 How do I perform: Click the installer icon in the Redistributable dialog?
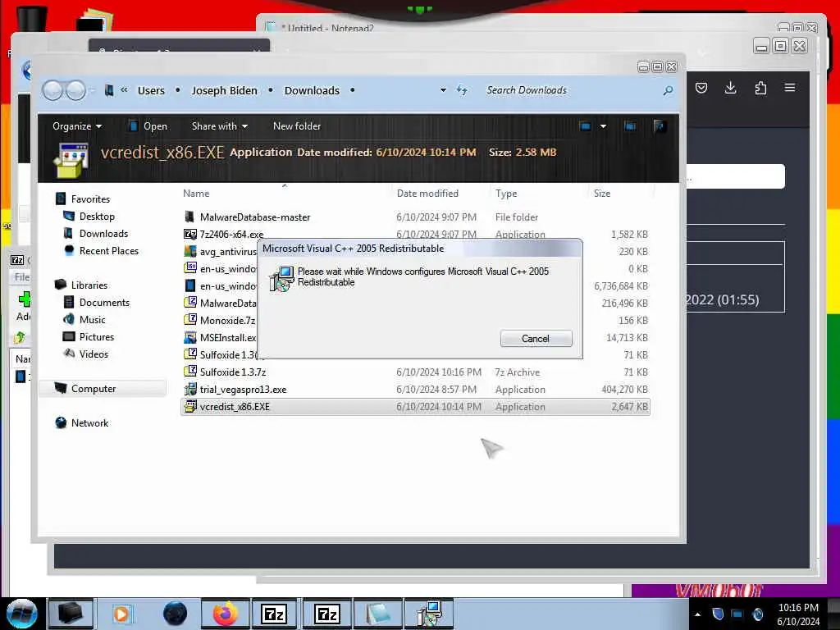(x=281, y=279)
